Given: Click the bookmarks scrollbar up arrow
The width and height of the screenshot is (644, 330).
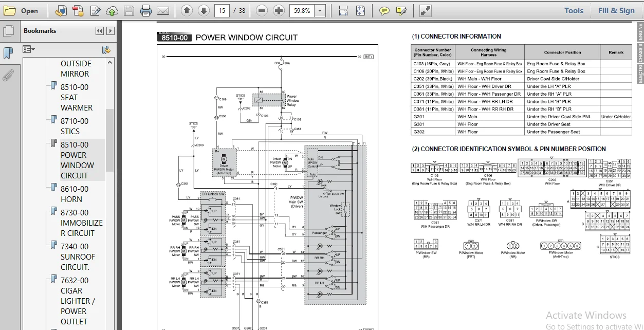Looking at the screenshot, I should point(110,62).
